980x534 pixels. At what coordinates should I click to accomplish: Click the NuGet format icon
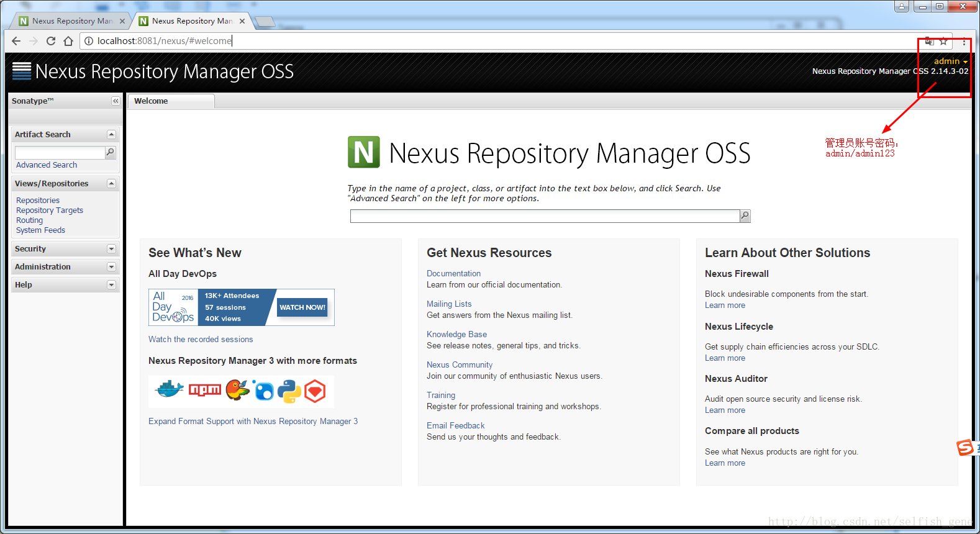click(x=263, y=391)
